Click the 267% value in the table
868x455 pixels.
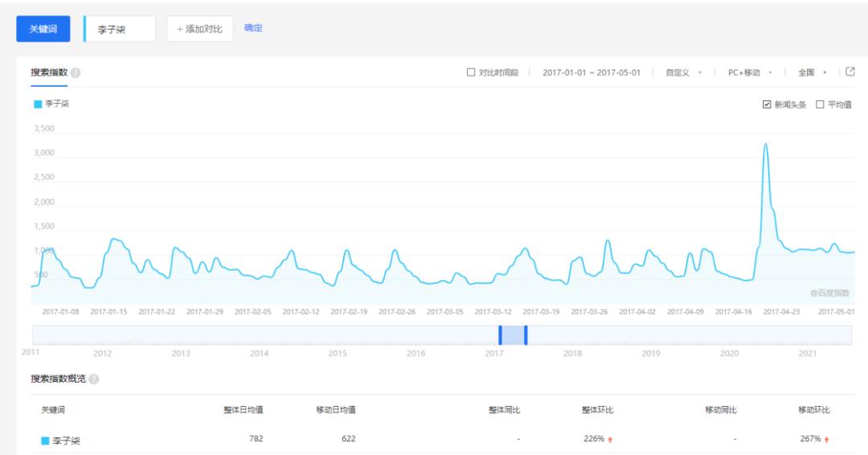[x=810, y=438]
